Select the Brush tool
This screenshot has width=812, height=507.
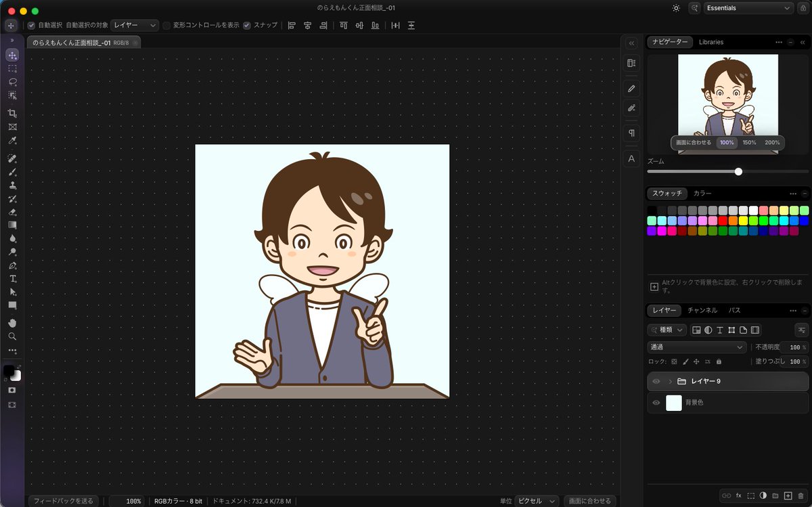click(12, 172)
